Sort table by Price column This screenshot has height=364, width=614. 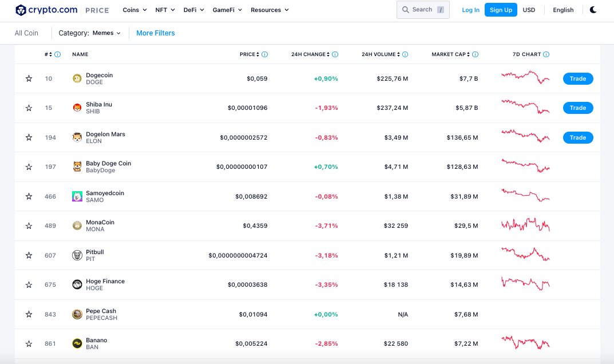249,54
